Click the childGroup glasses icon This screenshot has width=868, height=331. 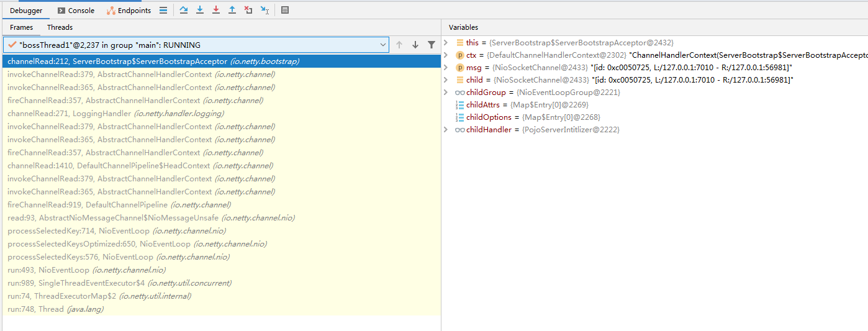pos(460,93)
